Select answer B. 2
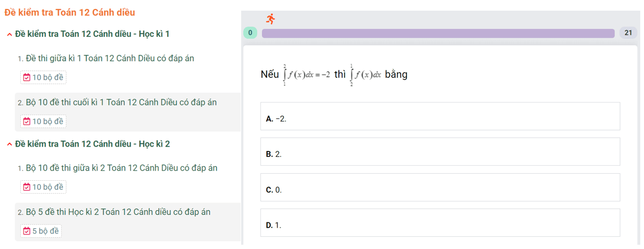The height and width of the screenshot is (249, 644). coord(440,151)
